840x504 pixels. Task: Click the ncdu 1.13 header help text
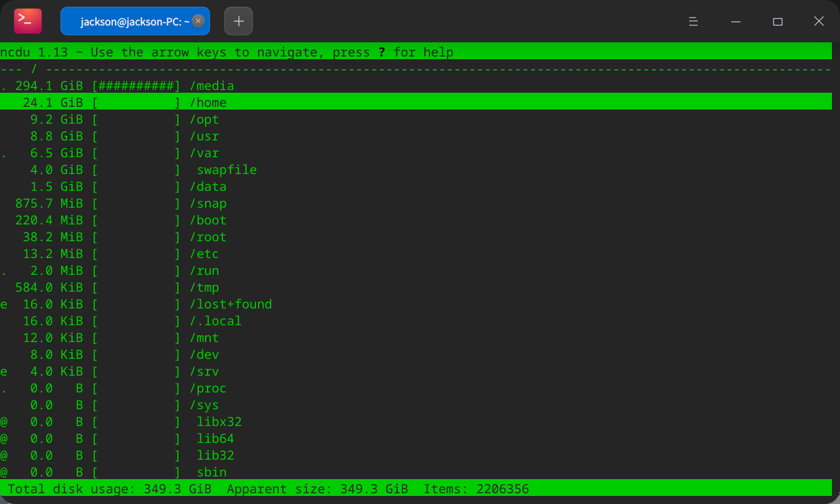pyautogui.click(x=227, y=52)
